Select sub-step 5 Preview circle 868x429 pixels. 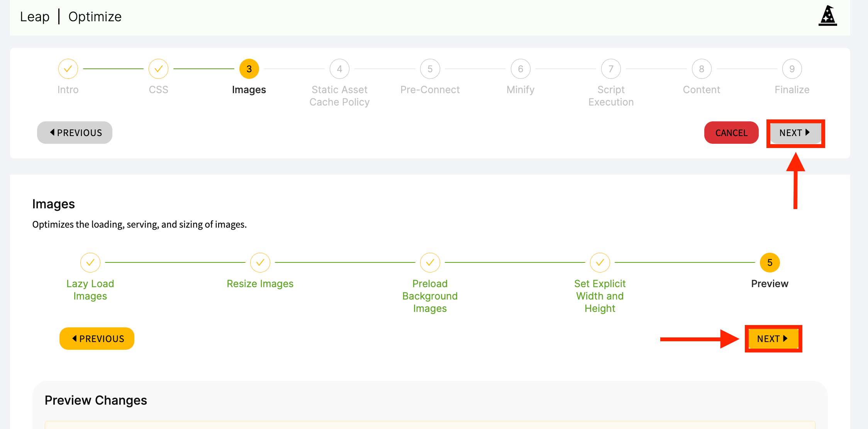click(770, 263)
